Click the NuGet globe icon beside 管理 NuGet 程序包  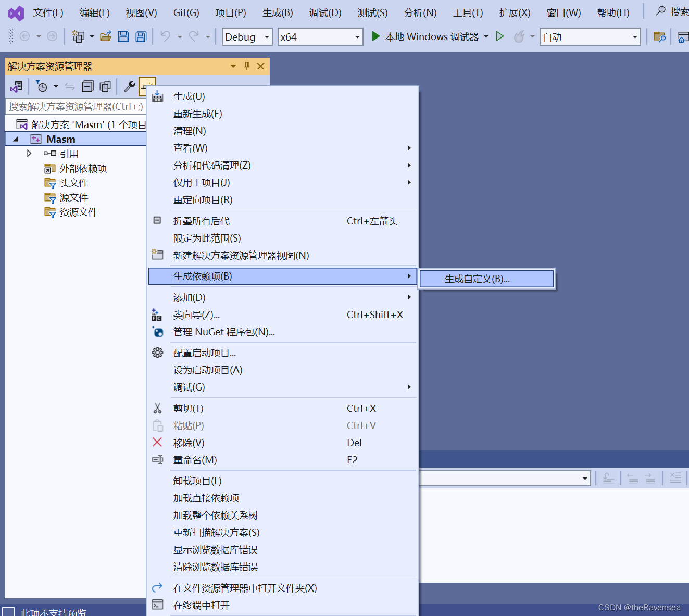157,332
